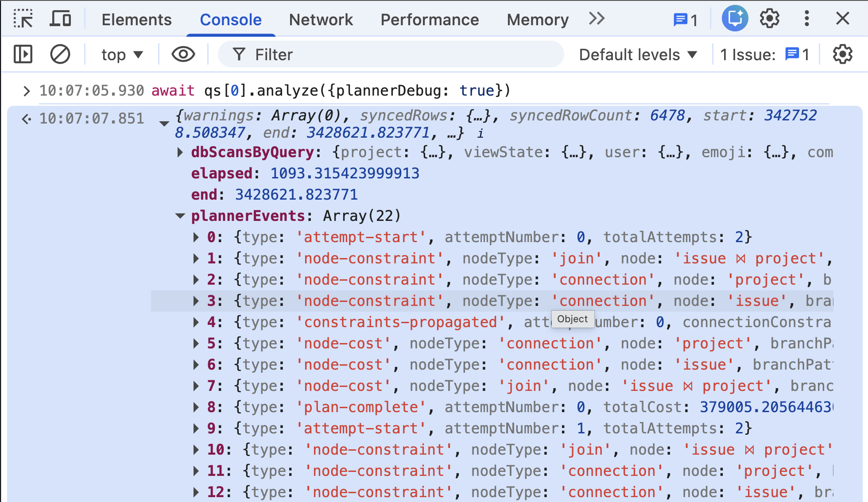Open the top context dropdown
This screenshot has height=502, width=868.
(122, 54)
